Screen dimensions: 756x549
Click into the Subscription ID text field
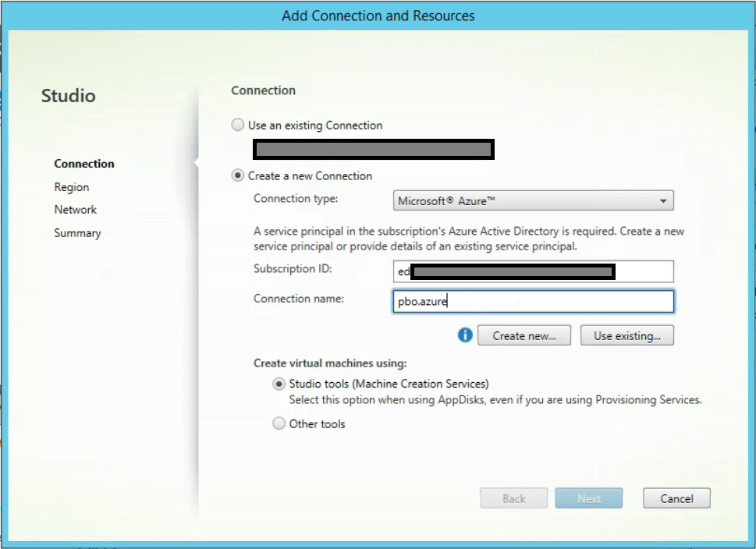pos(533,271)
